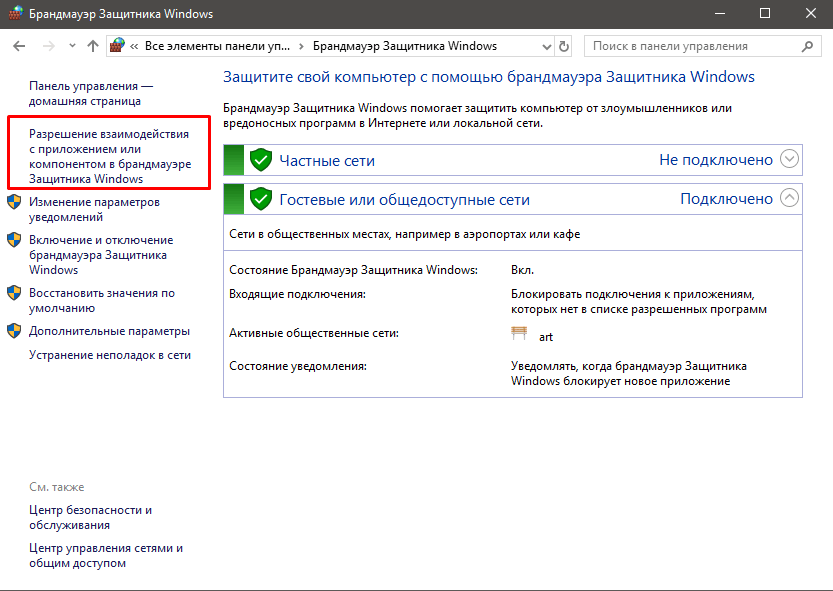This screenshot has width=833, height=591.
Task: Click 'Активные общественные сети:' label
Action: coord(314,333)
